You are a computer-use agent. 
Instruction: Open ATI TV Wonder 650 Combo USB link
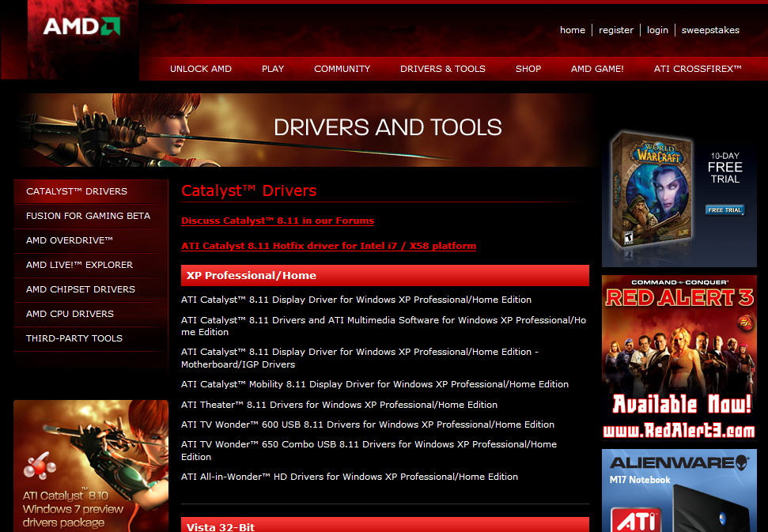click(x=369, y=451)
